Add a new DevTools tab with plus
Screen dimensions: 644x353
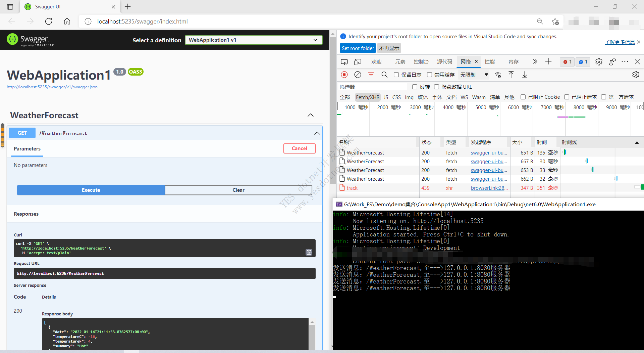click(x=548, y=61)
